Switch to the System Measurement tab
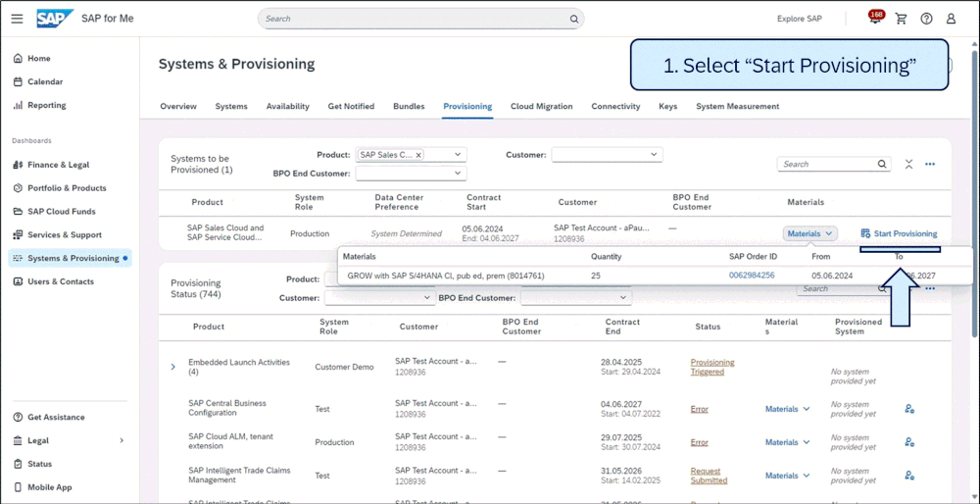The height and width of the screenshot is (504, 980). pyautogui.click(x=738, y=106)
